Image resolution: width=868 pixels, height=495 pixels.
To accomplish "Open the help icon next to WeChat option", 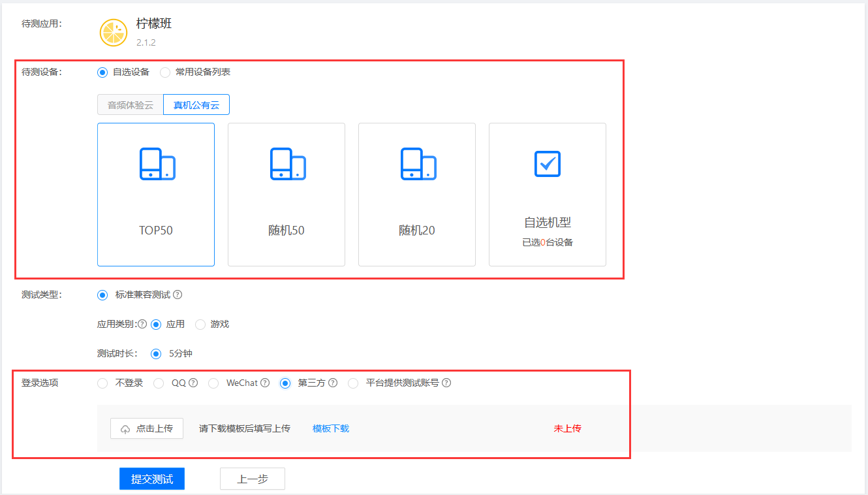I will (x=263, y=383).
